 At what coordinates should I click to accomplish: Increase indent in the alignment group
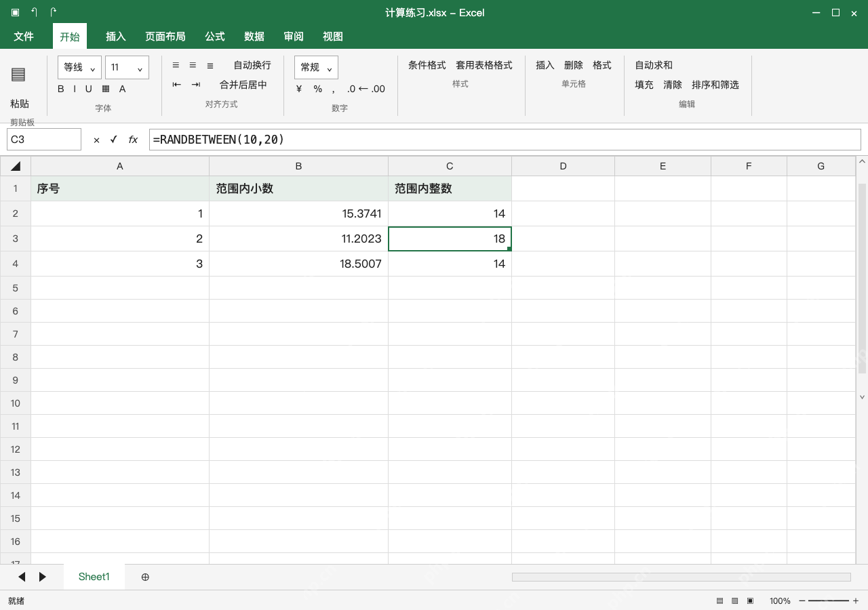point(196,85)
